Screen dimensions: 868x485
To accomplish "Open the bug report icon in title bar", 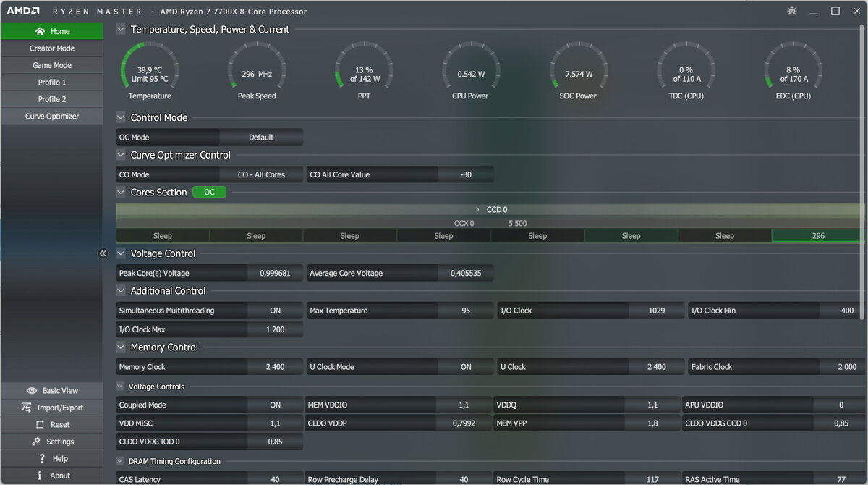I will click(x=791, y=11).
